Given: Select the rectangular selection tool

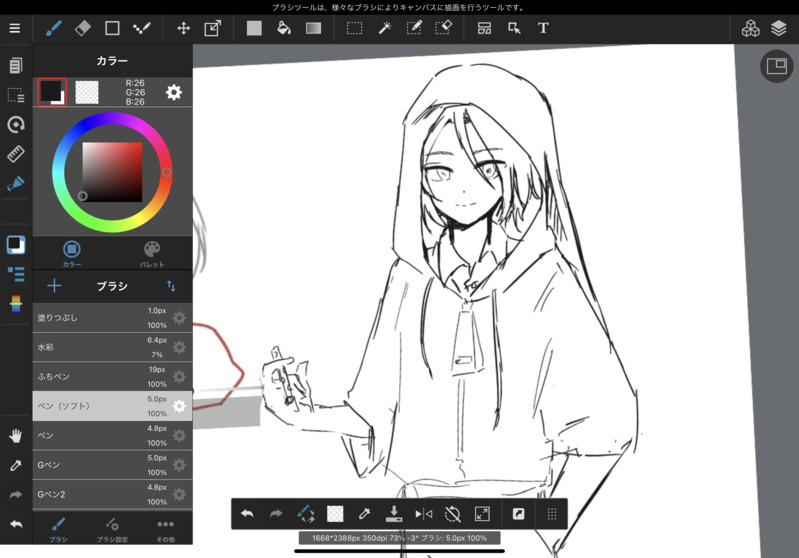Looking at the screenshot, I should 355,28.
